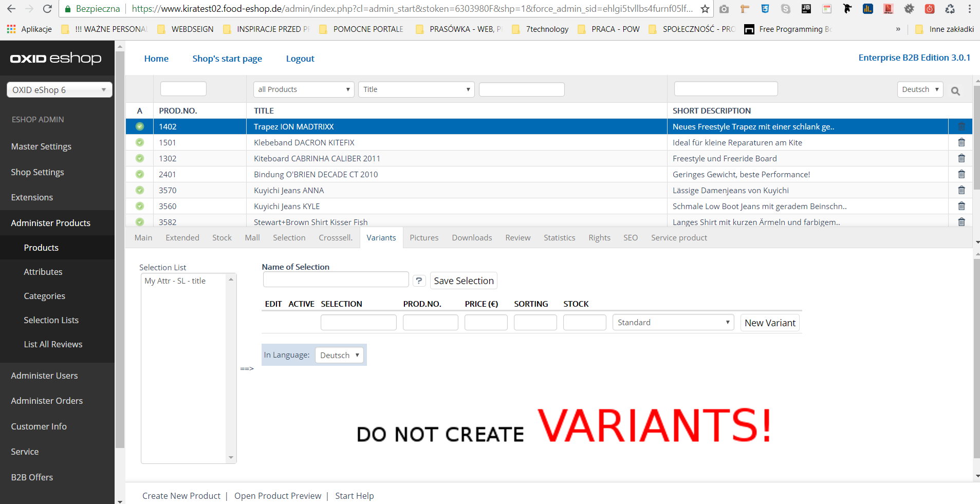
Task: Toggle active status icon of product 1302
Action: click(x=140, y=158)
